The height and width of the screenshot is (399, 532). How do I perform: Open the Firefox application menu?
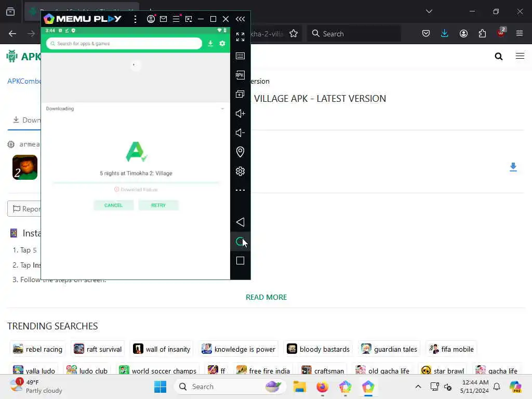coord(520,34)
